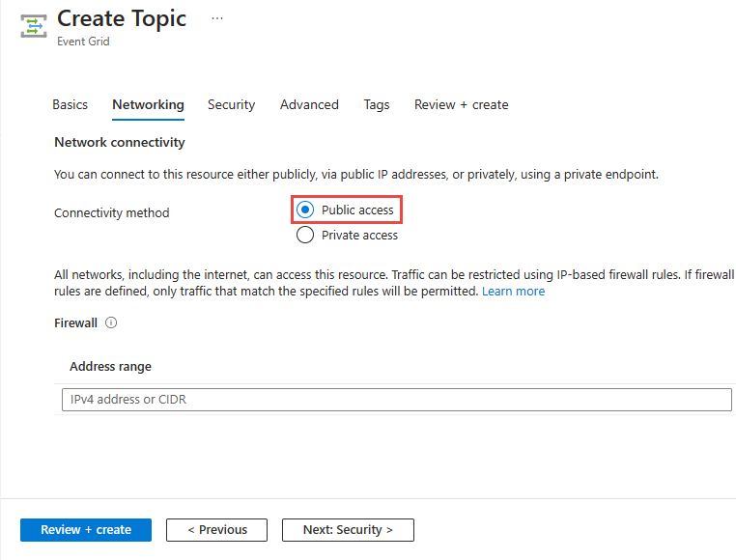
Task: Click the Event Grid topic icon
Action: click(34, 25)
